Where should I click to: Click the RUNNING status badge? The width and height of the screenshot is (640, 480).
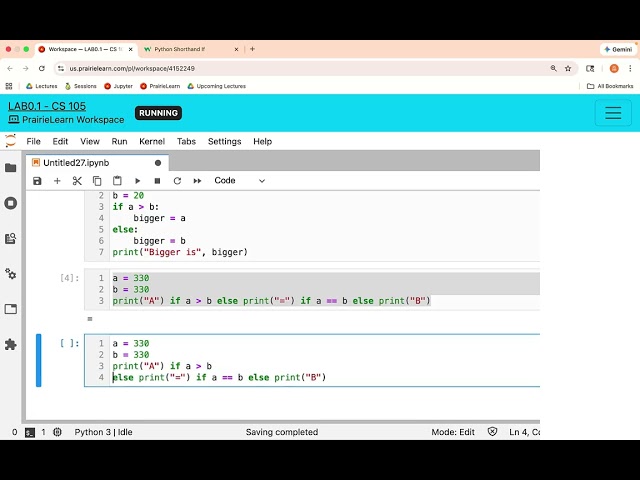tap(158, 113)
